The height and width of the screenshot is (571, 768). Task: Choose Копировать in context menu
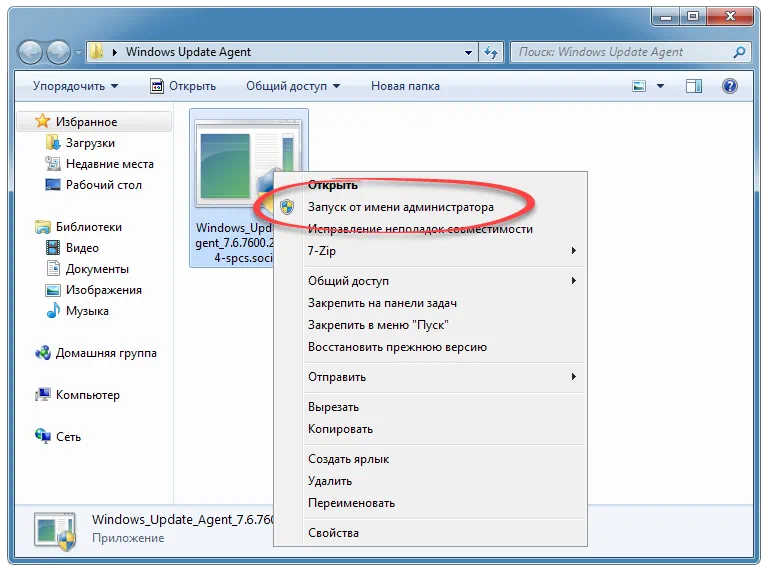[x=431, y=429]
